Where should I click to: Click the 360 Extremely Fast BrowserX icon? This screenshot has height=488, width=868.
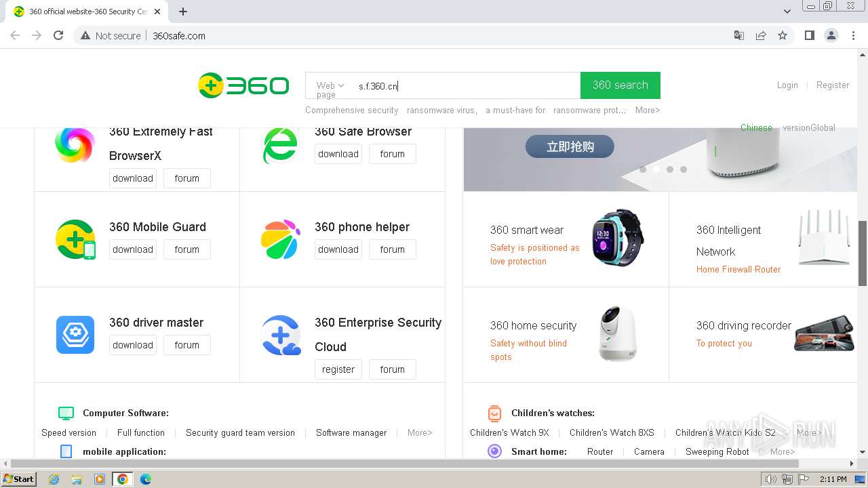[x=75, y=144]
